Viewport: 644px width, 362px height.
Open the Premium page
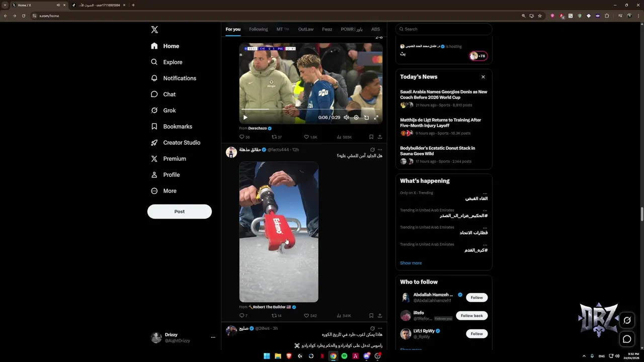169,158
